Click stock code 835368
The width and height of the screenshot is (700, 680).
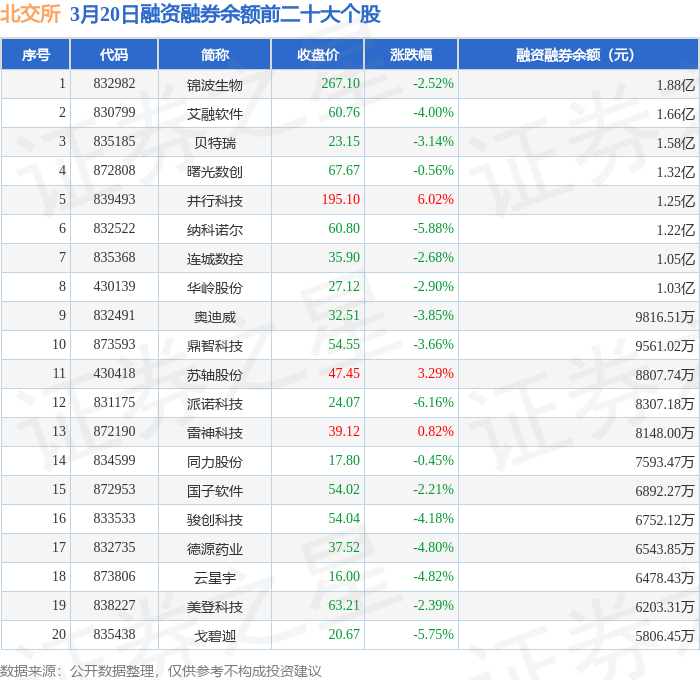click(114, 258)
